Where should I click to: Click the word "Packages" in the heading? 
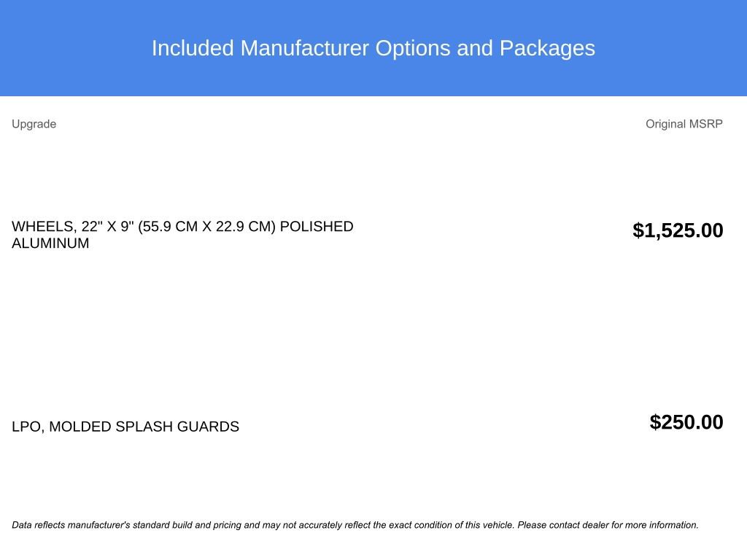point(547,48)
